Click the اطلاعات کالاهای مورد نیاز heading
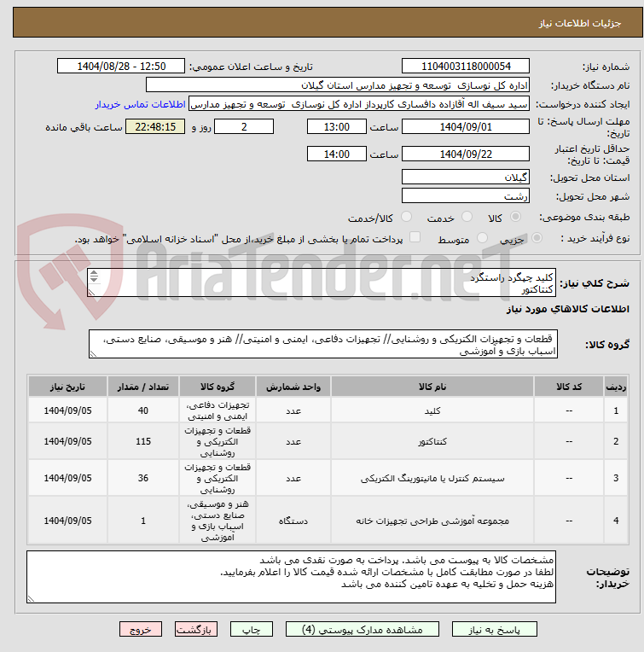644x652 pixels. click(567, 309)
